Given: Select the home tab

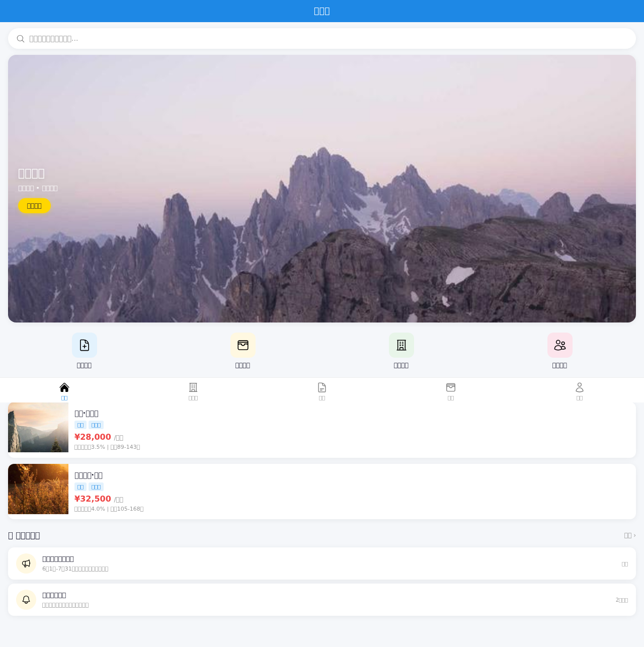Looking at the screenshot, I should click(x=64, y=391).
